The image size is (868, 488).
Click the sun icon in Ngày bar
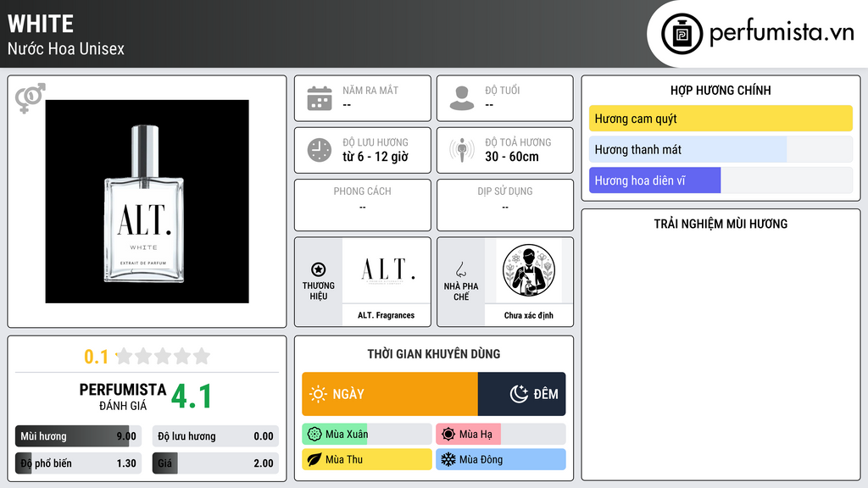coord(318,394)
